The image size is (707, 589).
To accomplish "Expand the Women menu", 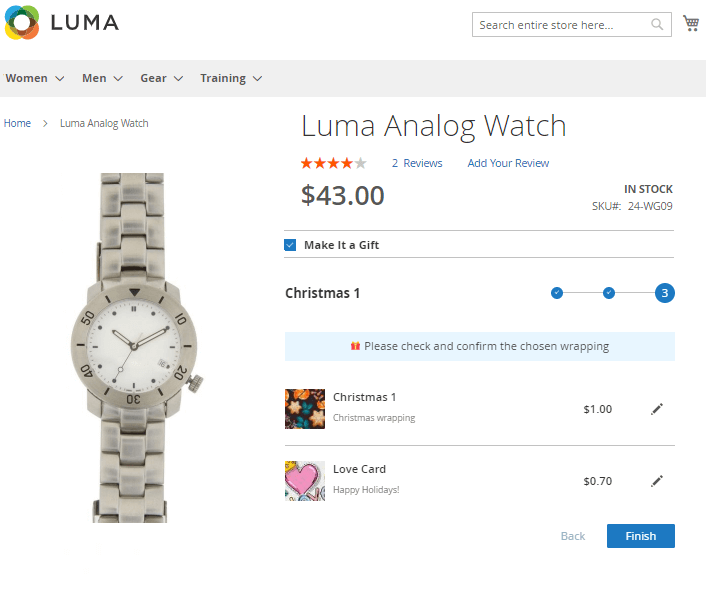I will [x=35, y=78].
